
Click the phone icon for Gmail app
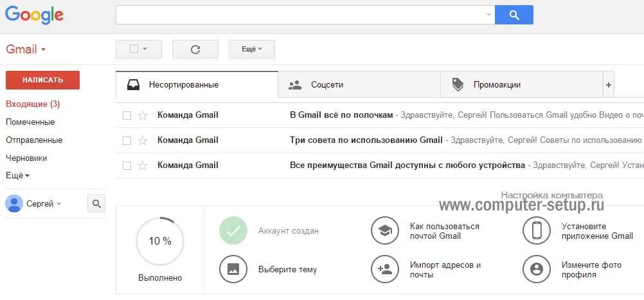coord(537,230)
